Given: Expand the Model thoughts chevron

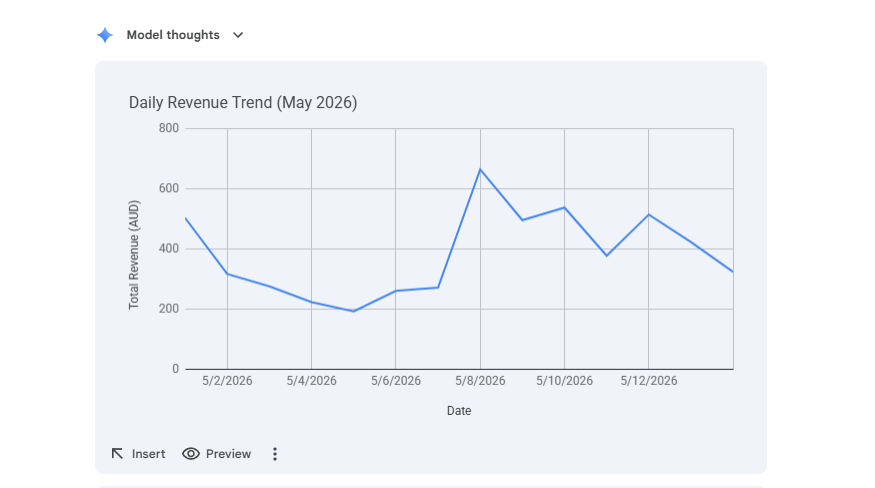Looking at the screenshot, I should tap(238, 35).
